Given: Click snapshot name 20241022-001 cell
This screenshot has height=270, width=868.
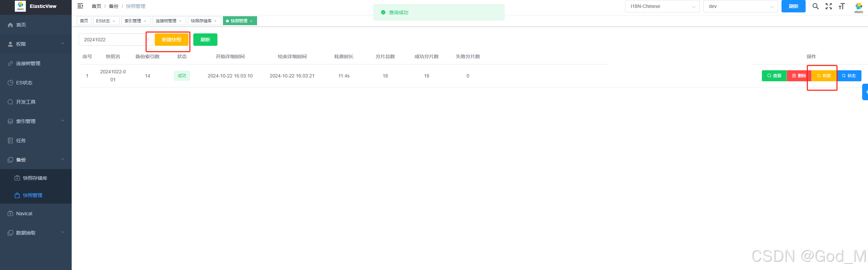Looking at the screenshot, I should (x=113, y=76).
